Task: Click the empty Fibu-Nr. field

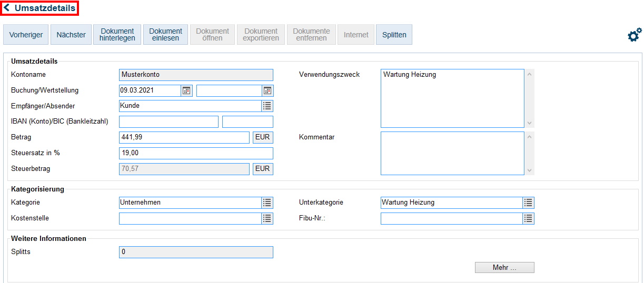Action: click(x=451, y=218)
